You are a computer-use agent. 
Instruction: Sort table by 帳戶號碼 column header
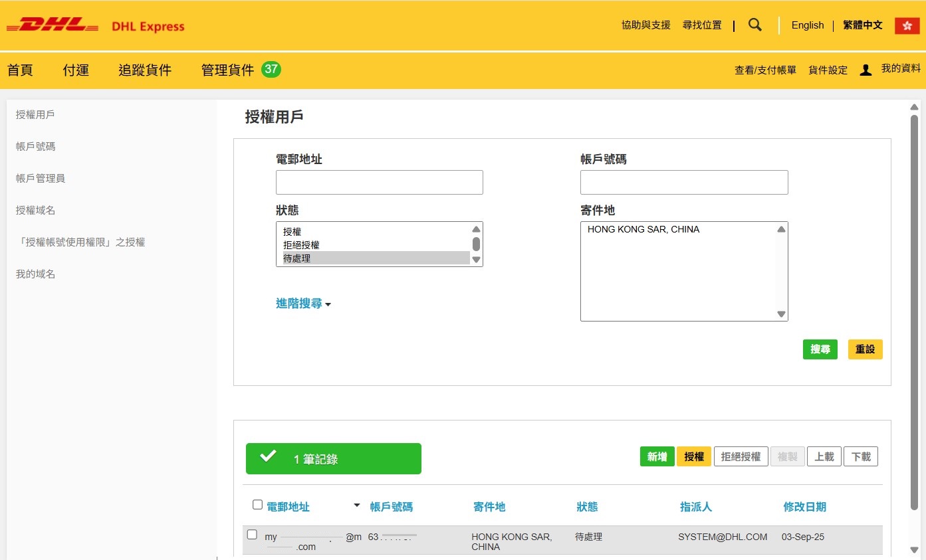tap(391, 507)
